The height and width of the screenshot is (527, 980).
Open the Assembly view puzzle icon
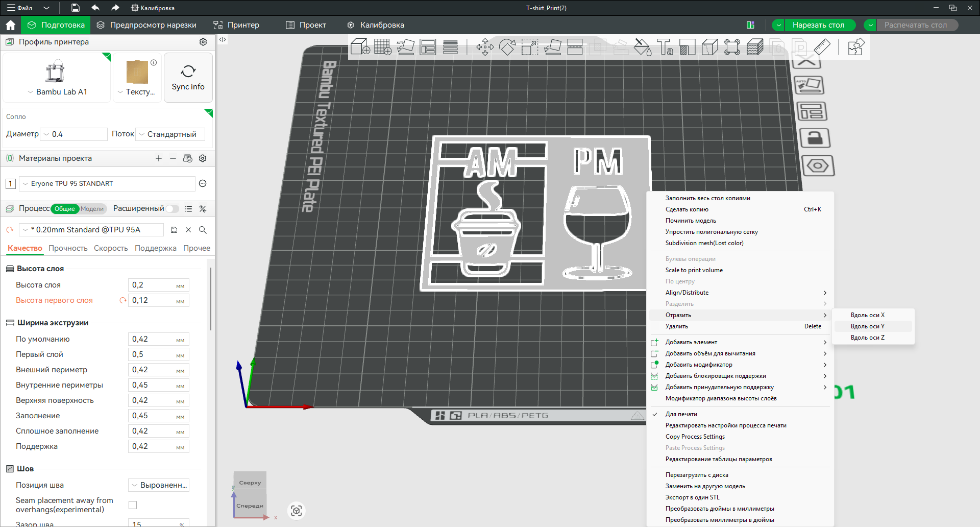click(x=856, y=47)
